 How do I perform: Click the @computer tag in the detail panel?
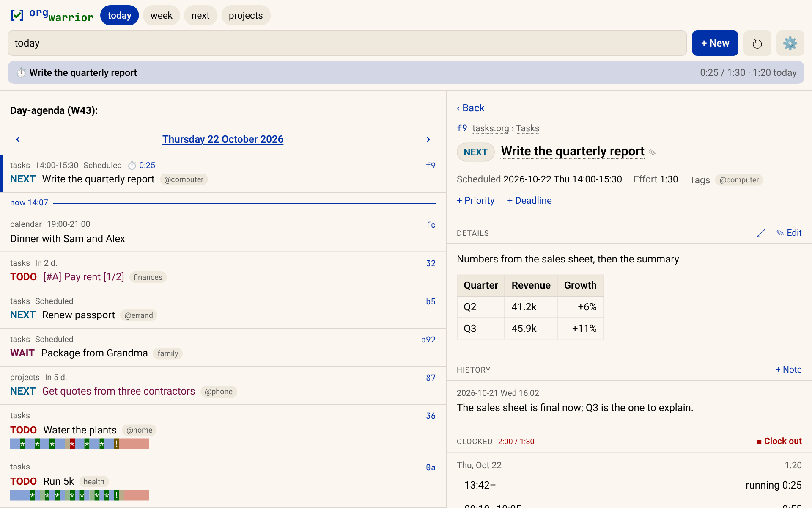739,180
